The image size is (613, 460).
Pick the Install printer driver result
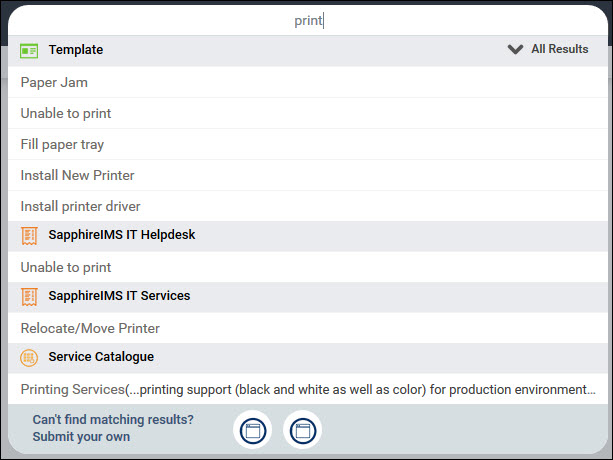[x=80, y=206]
